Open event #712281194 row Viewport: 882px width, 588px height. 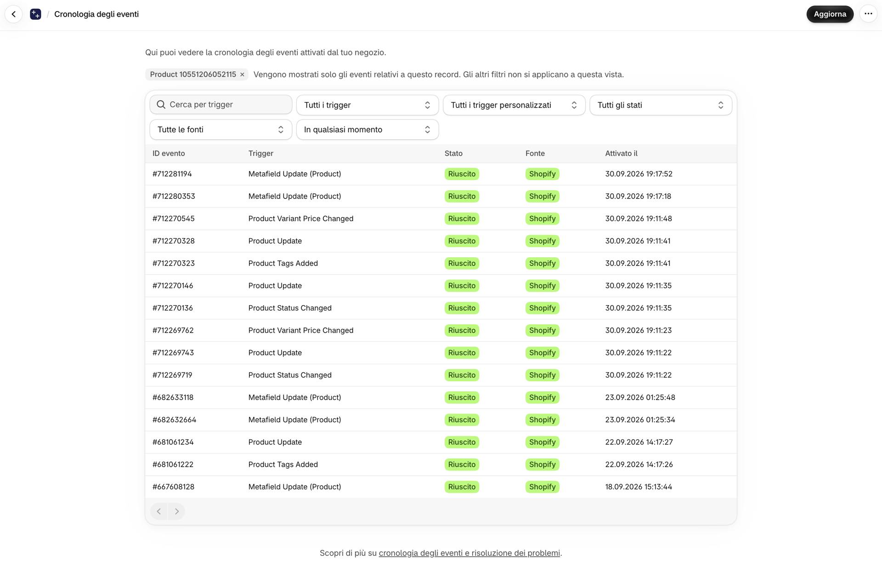[x=441, y=174]
